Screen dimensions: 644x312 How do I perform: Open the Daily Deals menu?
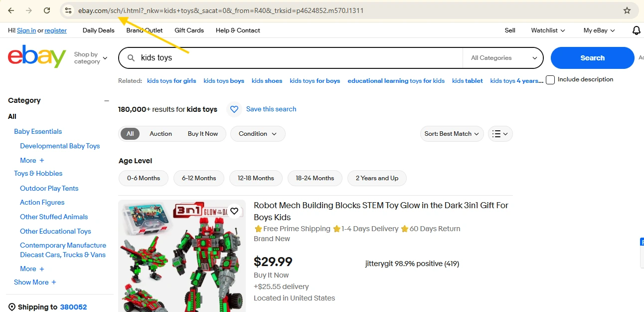(x=98, y=30)
